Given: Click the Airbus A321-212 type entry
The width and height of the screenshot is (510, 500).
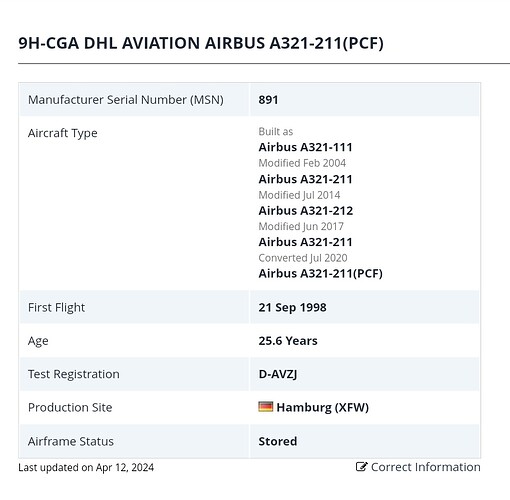Looking at the screenshot, I should click(x=306, y=211).
